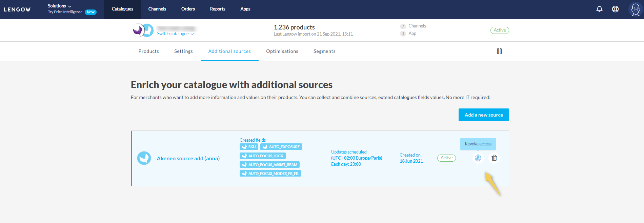
Task: Open the Channels menu in top bar
Action: tap(157, 9)
